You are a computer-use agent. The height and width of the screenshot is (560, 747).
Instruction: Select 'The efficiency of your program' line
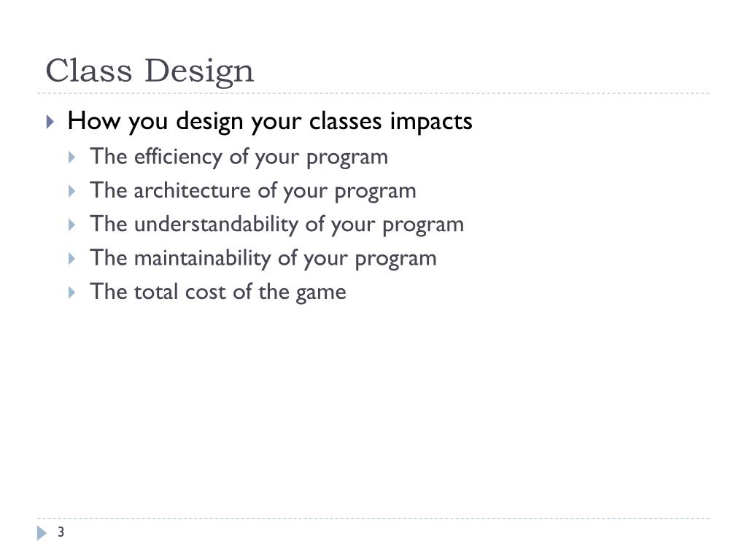pyautogui.click(x=239, y=157)
